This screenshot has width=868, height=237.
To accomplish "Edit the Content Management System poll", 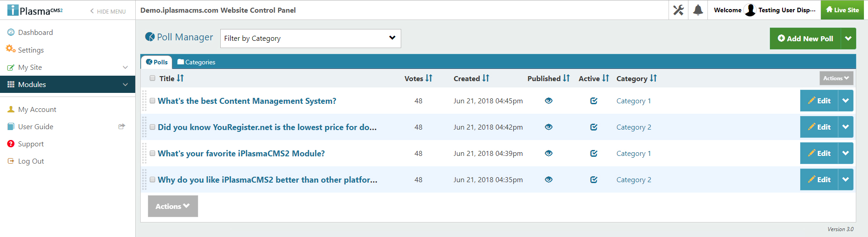I will [819, 101].
